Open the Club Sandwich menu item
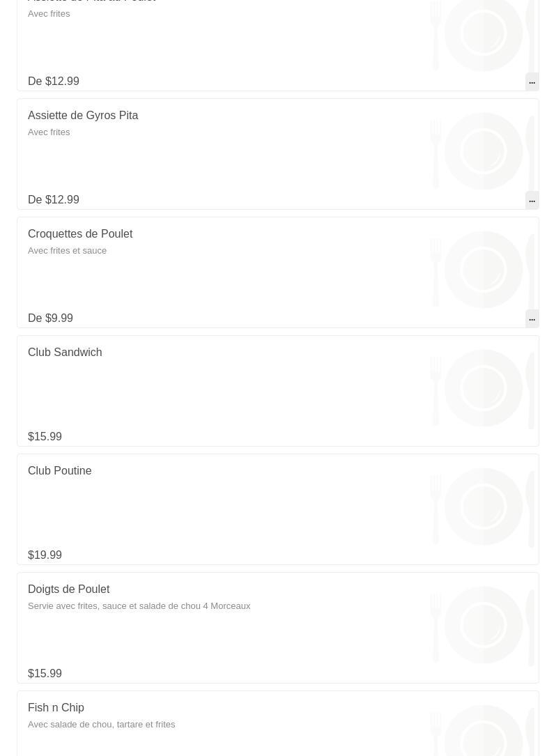The height and width of the screenshot is (756, 547). 278,391
